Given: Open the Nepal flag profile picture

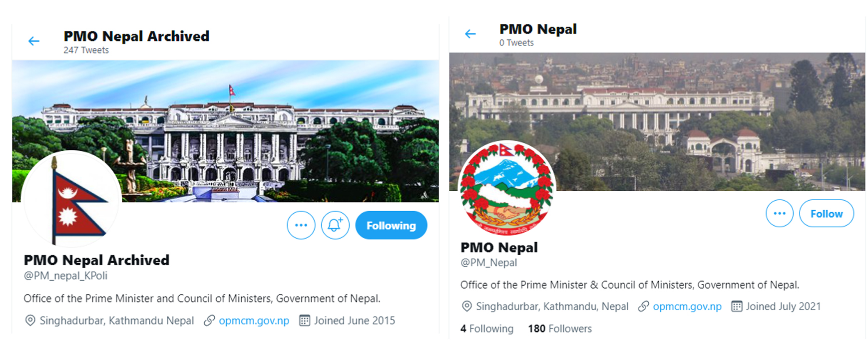Looking at the screenshot, I should coord(70,200).
